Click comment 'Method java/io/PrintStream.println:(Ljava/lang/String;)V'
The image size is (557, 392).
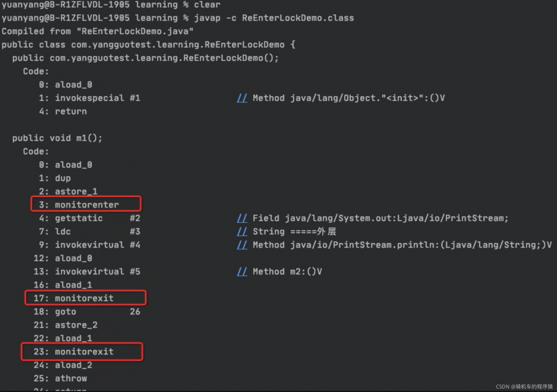pyautogui.click(x=402, y=245)
